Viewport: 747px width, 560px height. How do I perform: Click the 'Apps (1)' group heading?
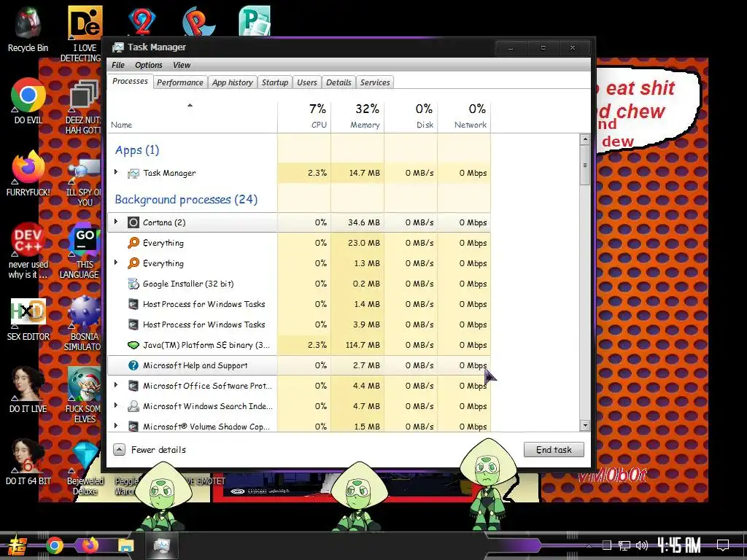[x=136, y=150]
